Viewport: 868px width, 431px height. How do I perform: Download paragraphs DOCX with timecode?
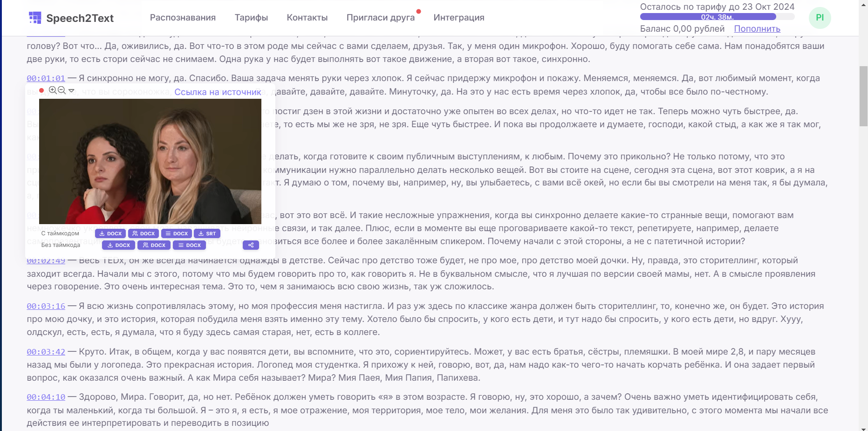[x=177, y=233]
